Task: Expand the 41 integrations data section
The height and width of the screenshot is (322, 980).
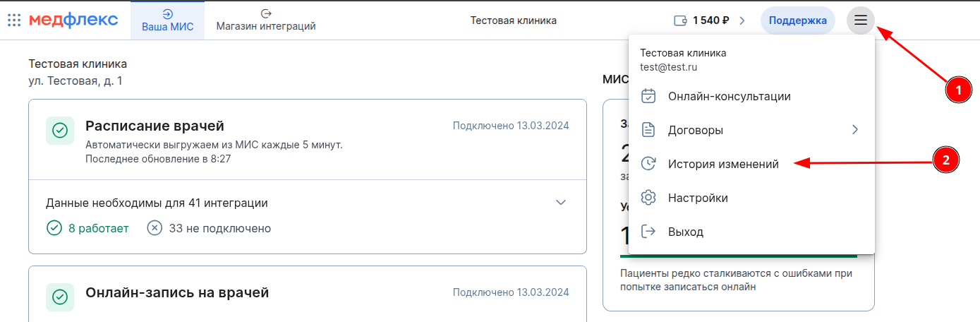Action: click(x=561, y=203)
